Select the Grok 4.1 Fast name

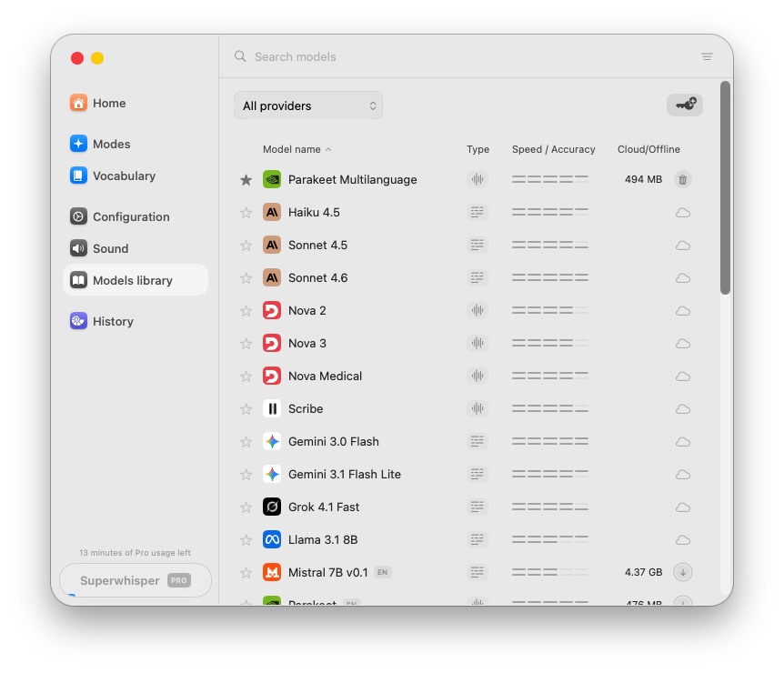click(324, 507)
